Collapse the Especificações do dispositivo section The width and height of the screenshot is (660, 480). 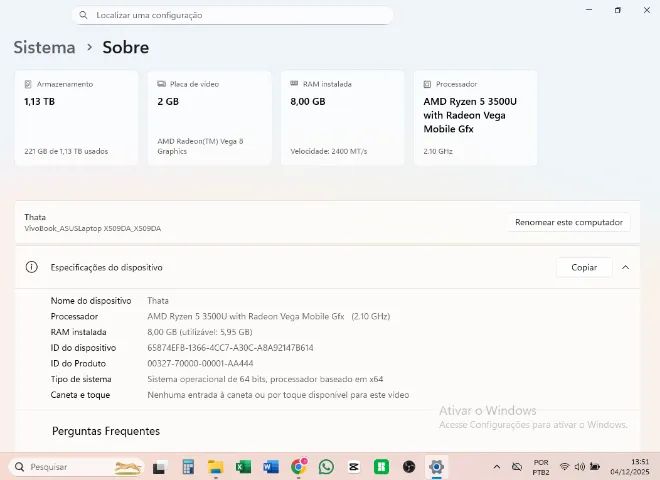coord(625,267)
